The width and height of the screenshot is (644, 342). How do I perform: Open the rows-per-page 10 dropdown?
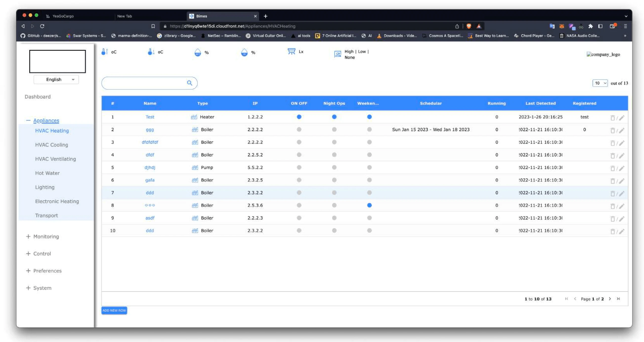pyautogui.click(x=600, y=83)
